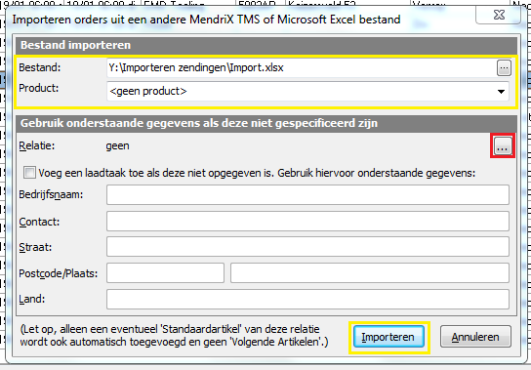
Task: Click the Straat input field
Action: coord(308,246)
